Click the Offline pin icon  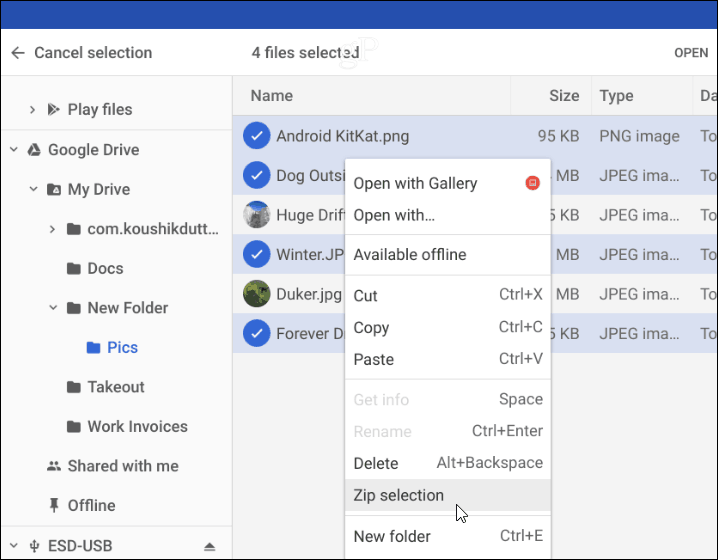[x=54, y=506]
